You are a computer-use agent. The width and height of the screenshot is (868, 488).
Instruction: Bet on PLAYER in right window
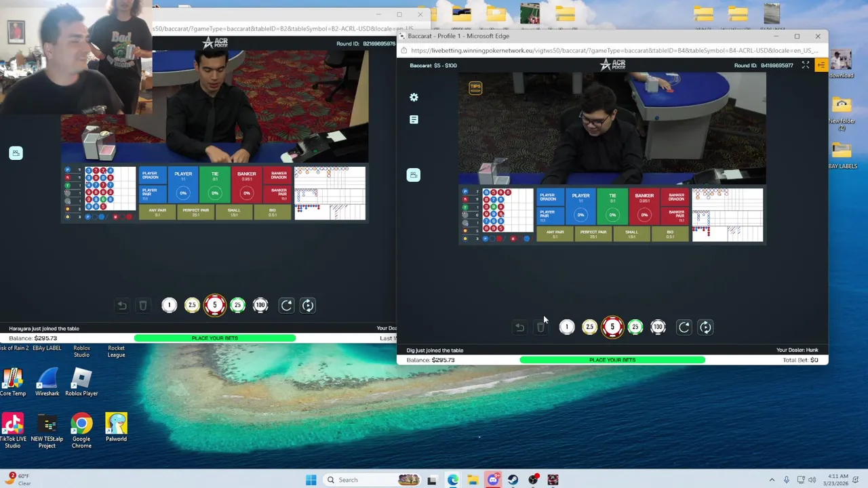click(580, 207)
